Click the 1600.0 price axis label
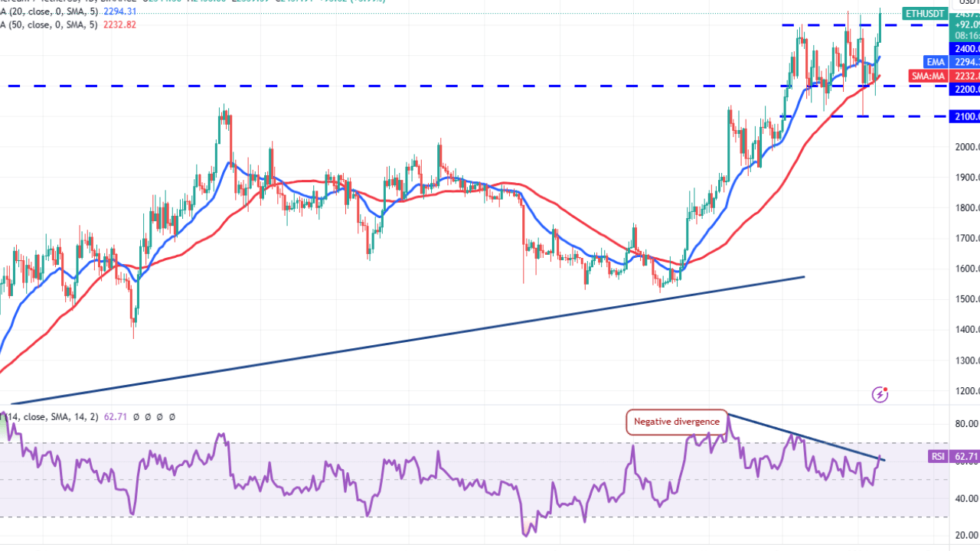The width and height of the screenshot is (980, 551). pyautogui.click(x=966, y=269)
